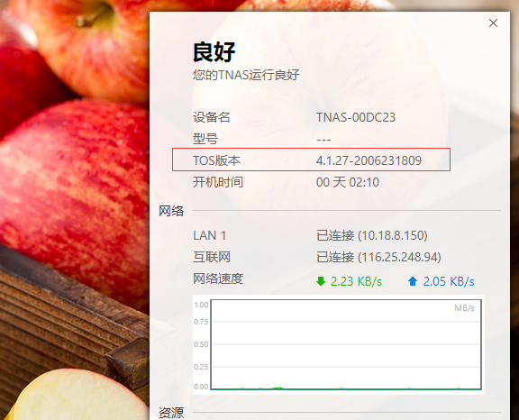Click device name value TNAS-00DC23

[356, 117]
